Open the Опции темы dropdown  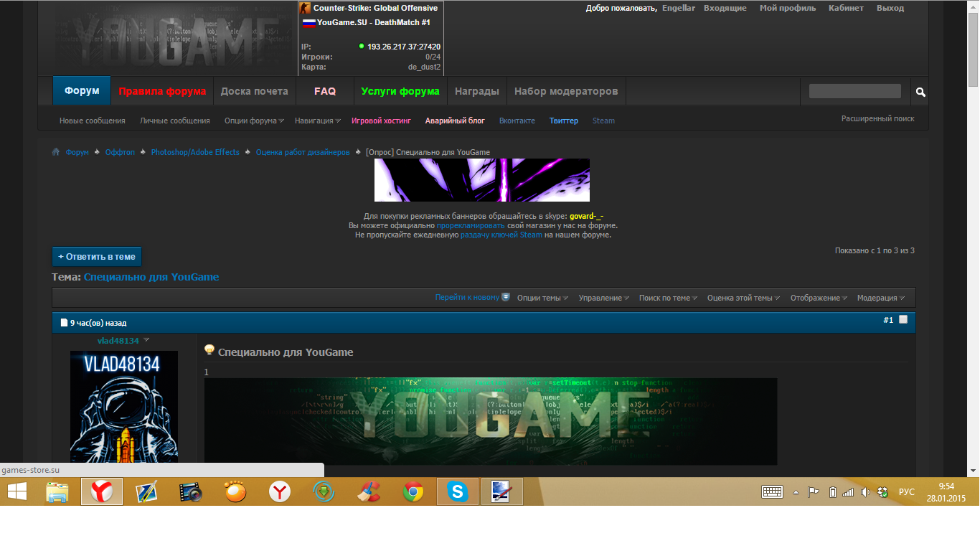pos(542,298)
